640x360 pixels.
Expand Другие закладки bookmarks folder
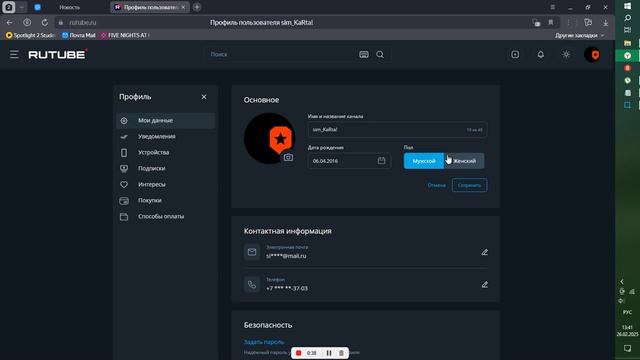coord(580,36)
